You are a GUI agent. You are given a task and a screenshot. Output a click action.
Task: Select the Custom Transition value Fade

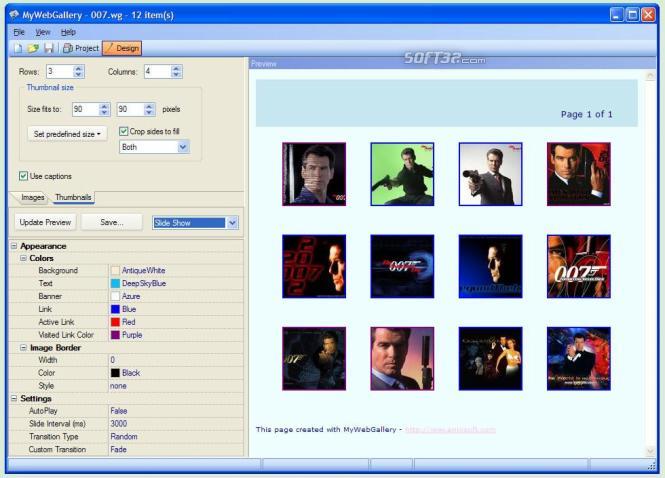[x=118, y=449]
